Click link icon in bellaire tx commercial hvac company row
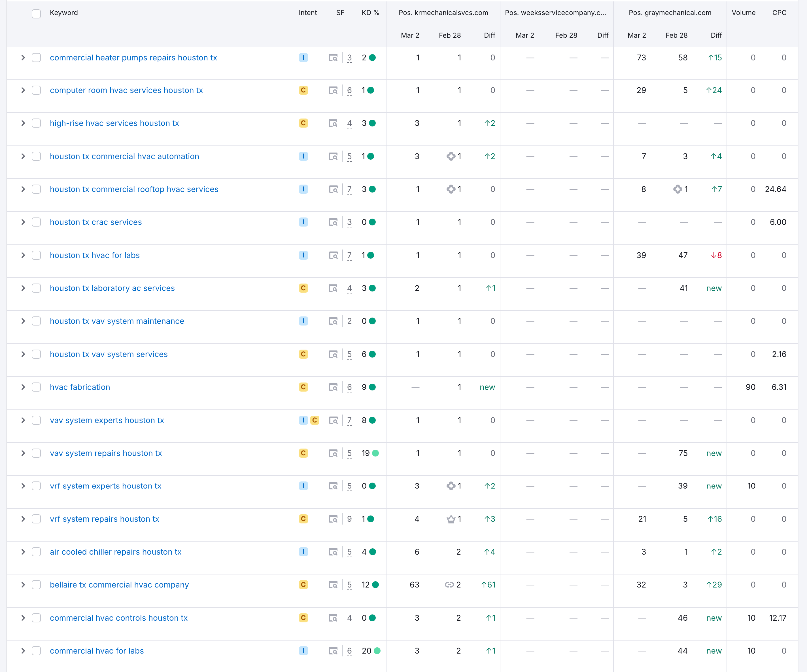 coord(449,585)
